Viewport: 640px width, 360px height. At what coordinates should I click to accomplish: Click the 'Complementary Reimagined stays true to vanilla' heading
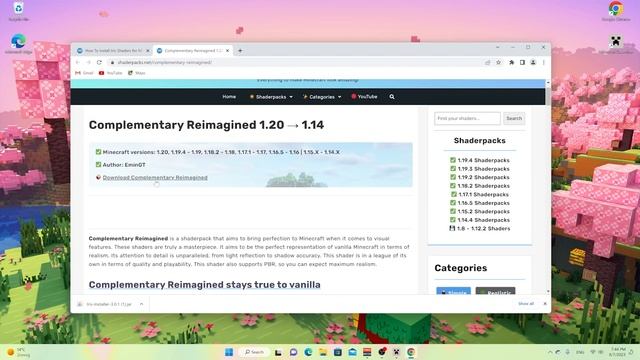(x=204, y=284)
